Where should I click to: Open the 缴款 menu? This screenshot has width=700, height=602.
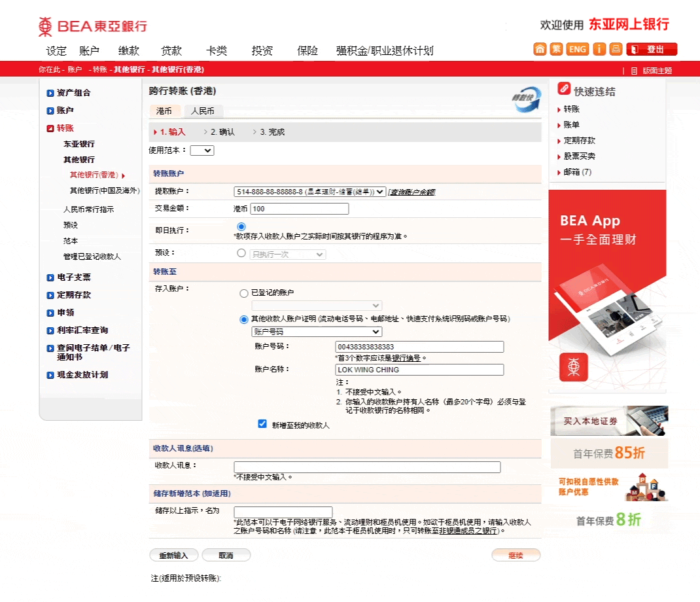click(x=129, y=51)
